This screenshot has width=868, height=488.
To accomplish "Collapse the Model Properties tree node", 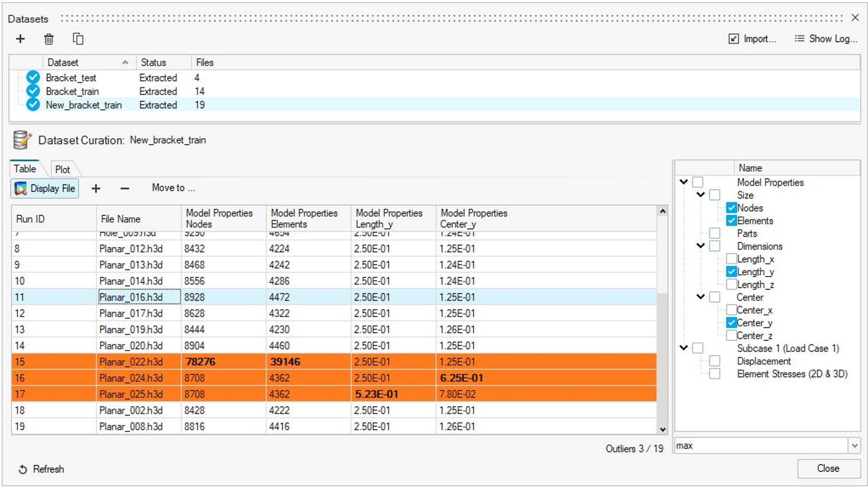I will click(x=684, y=182).
